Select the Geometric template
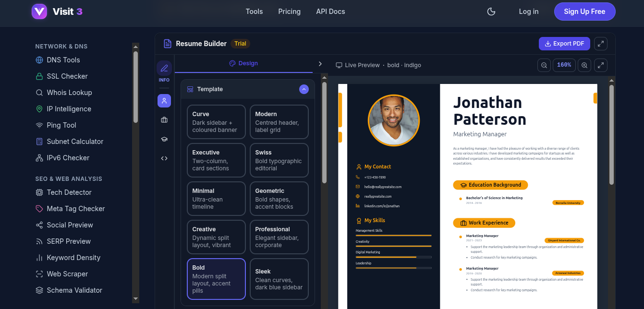Screen dimensions: 644x309 click(279, 199)
